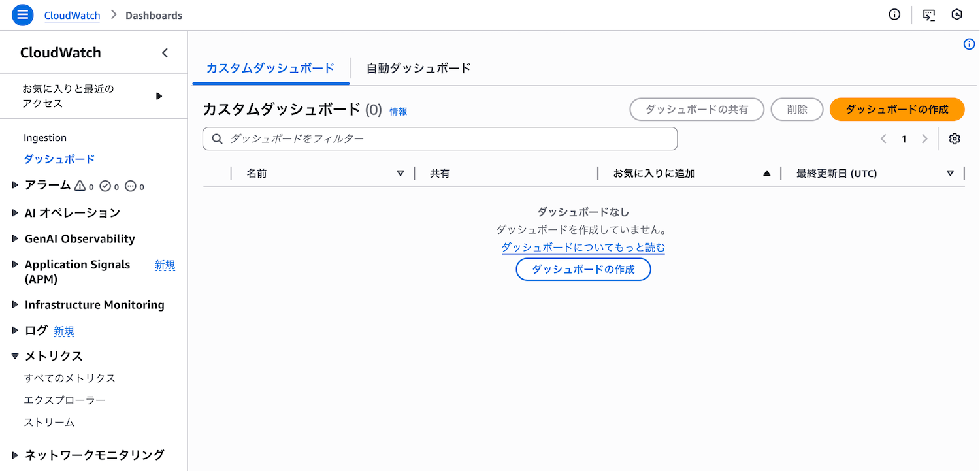Screen dimensions: 980x471
Task: Select the カスタムダッシュボード tab
Action: pyautogui.click(x=270, y=68)
